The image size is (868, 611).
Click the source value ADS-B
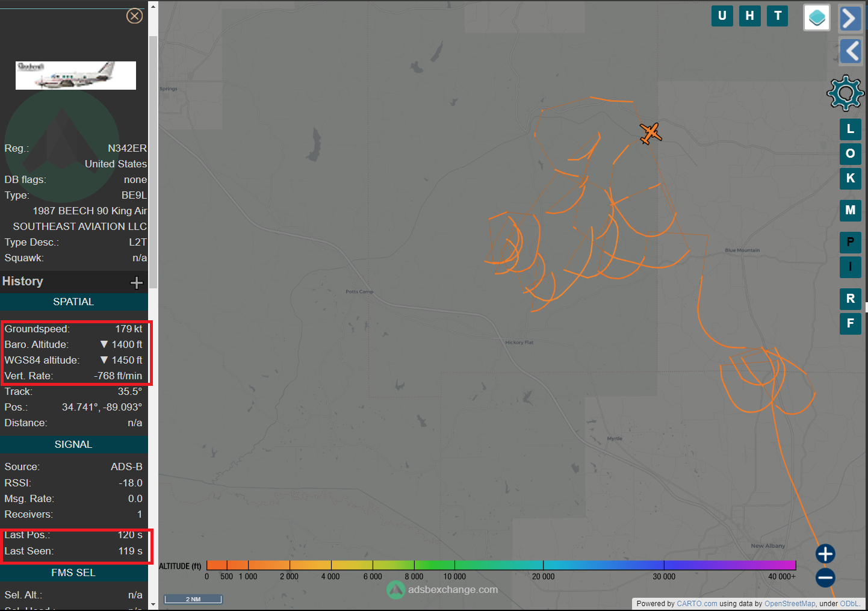click(126, 467)
